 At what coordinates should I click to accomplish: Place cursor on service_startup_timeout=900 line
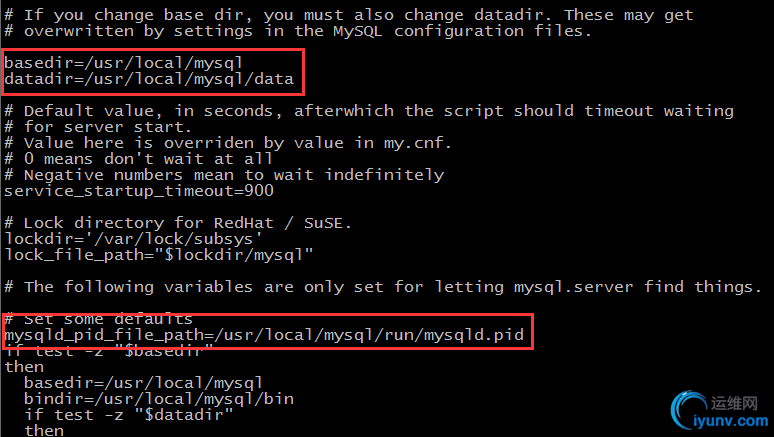click(139, 190)
